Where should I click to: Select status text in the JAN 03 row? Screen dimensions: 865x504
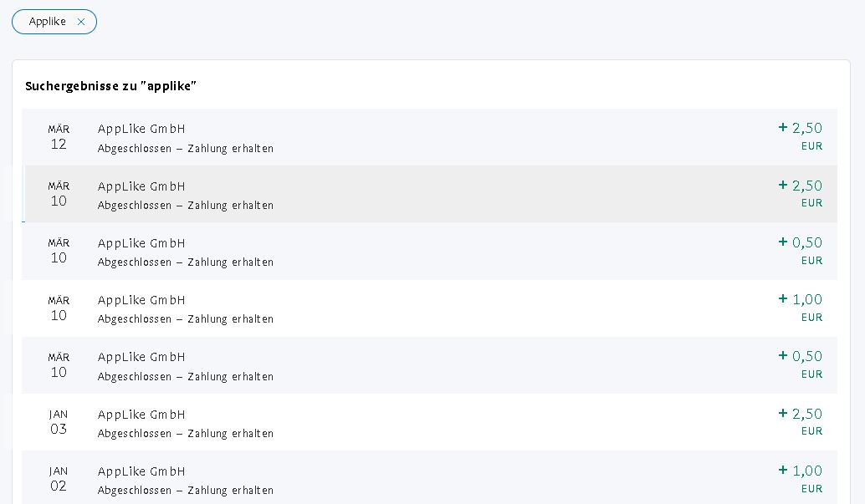186,434
